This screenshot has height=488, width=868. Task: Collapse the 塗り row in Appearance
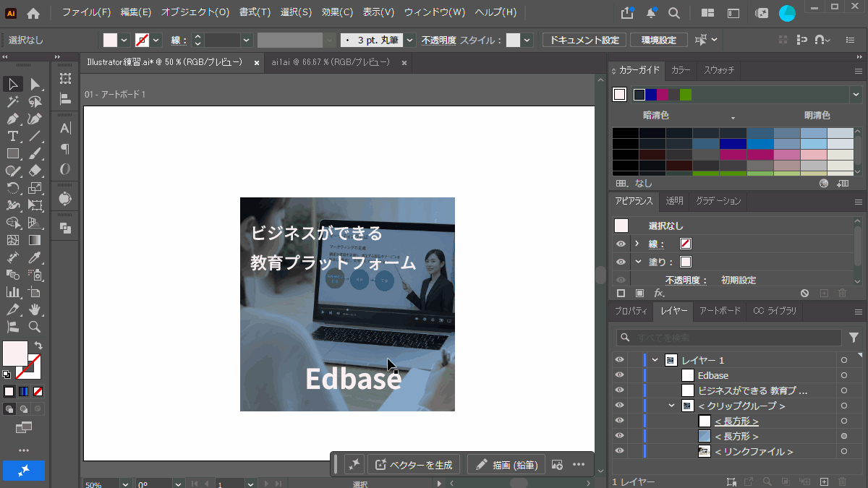(637, 262)
